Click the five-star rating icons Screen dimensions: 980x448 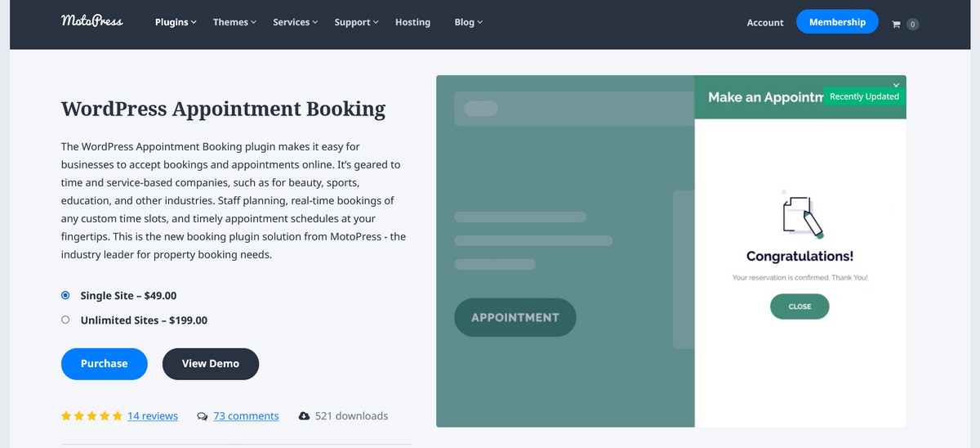click(91, 416)
